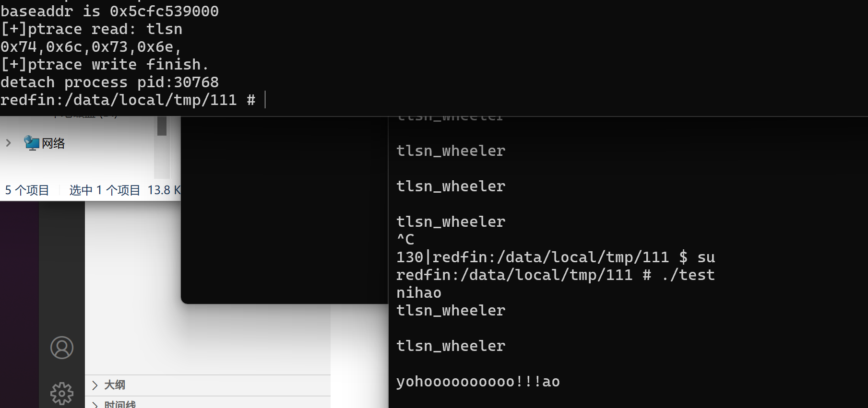Click the './test' command in lower terminal

click(688, 275)
